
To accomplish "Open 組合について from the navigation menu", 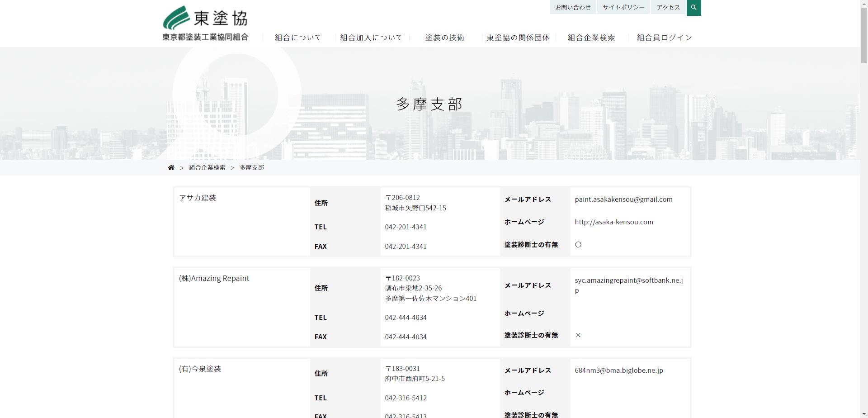I will pyautogui.click(x=297, y=38).
